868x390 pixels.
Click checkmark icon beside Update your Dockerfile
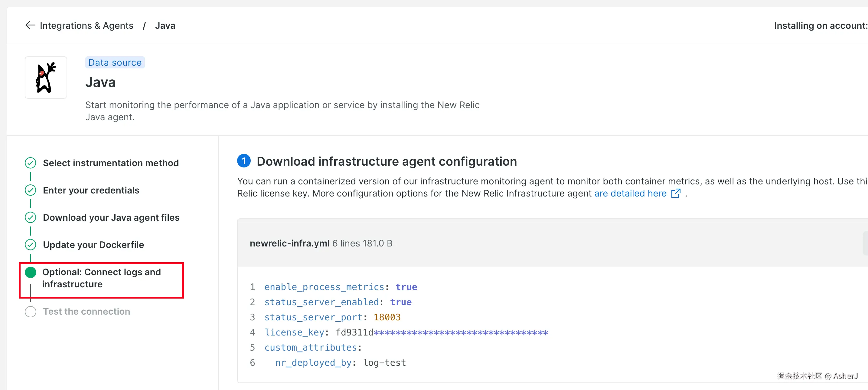tap(30, 245)
